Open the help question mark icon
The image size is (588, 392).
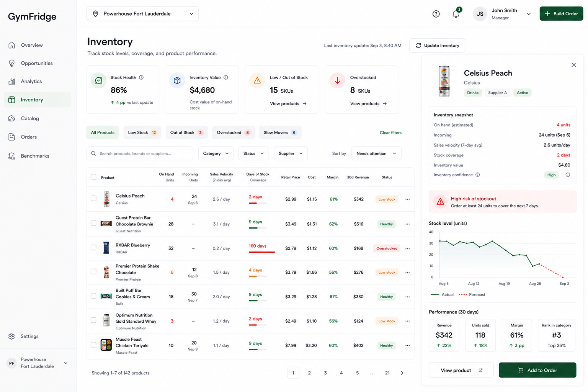(x=436, y=14)
